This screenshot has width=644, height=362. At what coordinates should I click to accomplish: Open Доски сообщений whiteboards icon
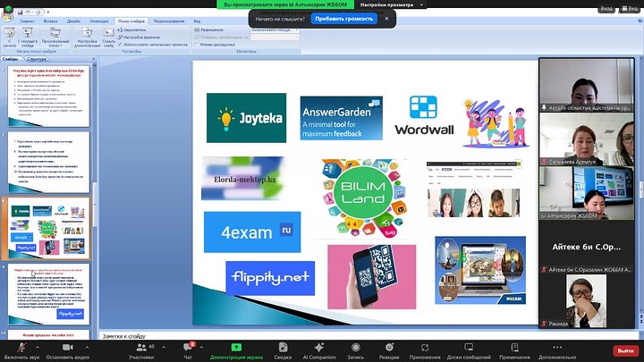coord(469,348)
